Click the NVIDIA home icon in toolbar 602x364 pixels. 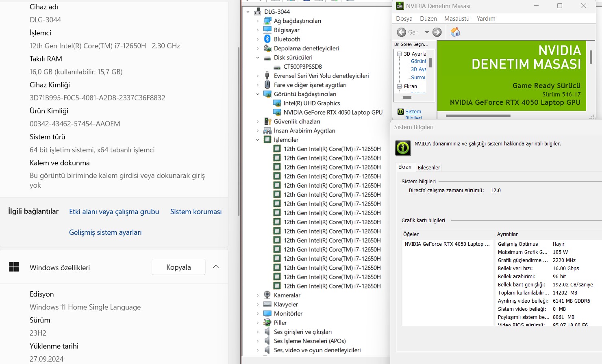click(x=455, y=32)
